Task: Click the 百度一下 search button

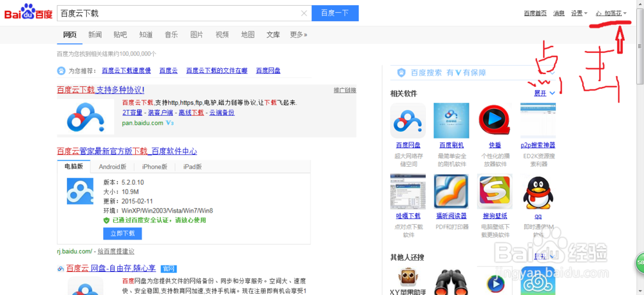Action: (335, 13)
